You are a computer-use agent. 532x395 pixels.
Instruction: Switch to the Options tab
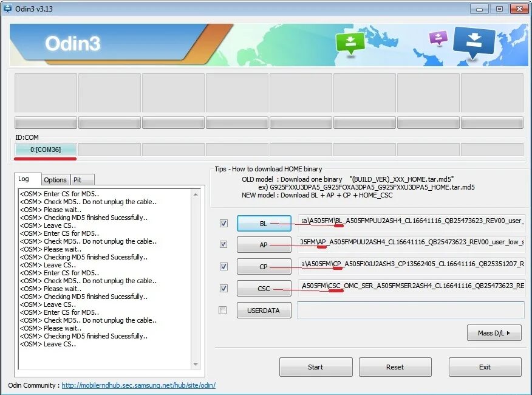tap(55, 180)
